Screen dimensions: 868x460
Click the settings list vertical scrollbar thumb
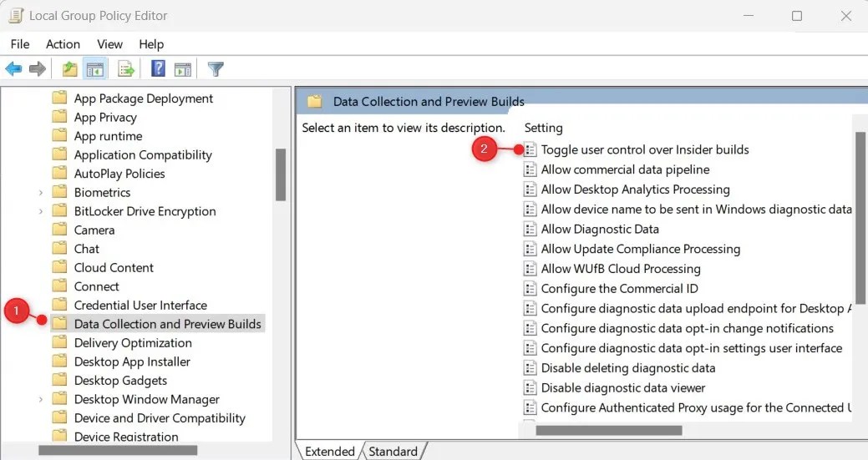pyautogui.click(x=860, y=218)
